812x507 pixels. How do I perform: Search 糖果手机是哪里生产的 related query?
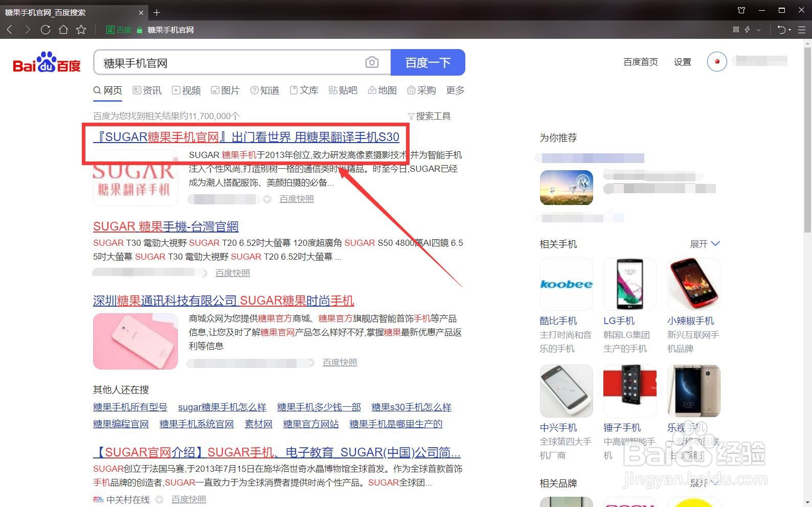[x=396, y=424]
